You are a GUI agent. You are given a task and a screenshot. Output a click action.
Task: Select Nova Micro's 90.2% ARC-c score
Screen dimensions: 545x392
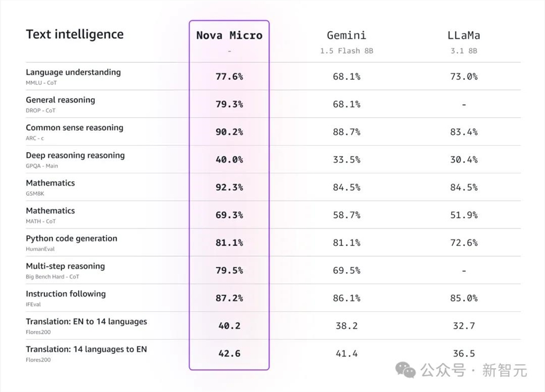pos(229,132)
